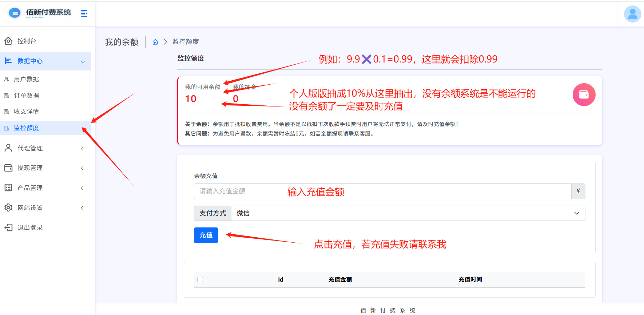Viewport: 644px width, 315px height.
Task: Click the ¥ currency symbol addon
Action: point(578,191)
